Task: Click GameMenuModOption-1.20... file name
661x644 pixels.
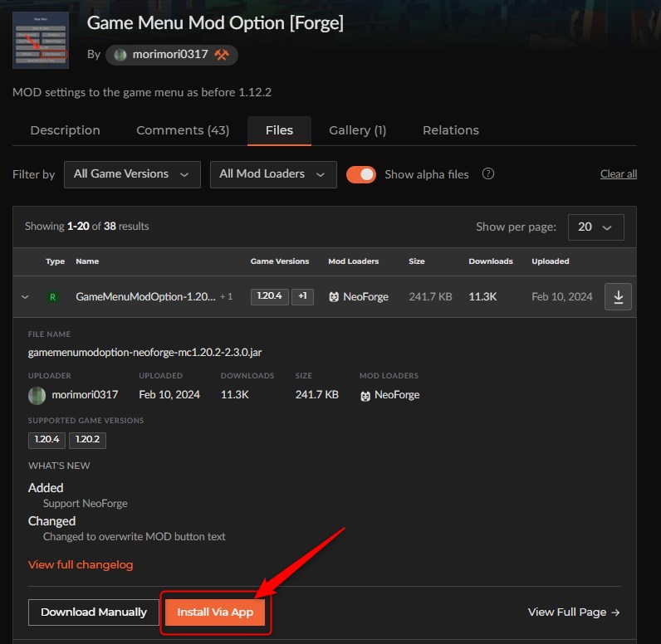Action: [x=145, y=297]
